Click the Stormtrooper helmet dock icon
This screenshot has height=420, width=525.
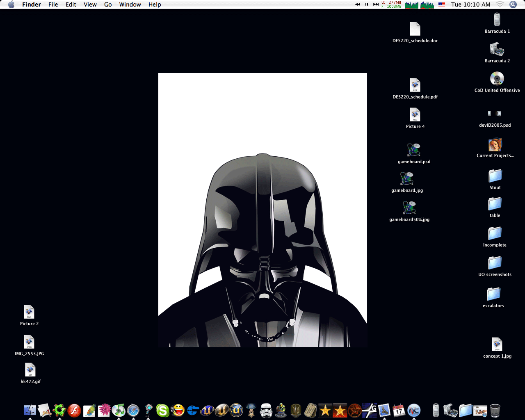[266, 410]
